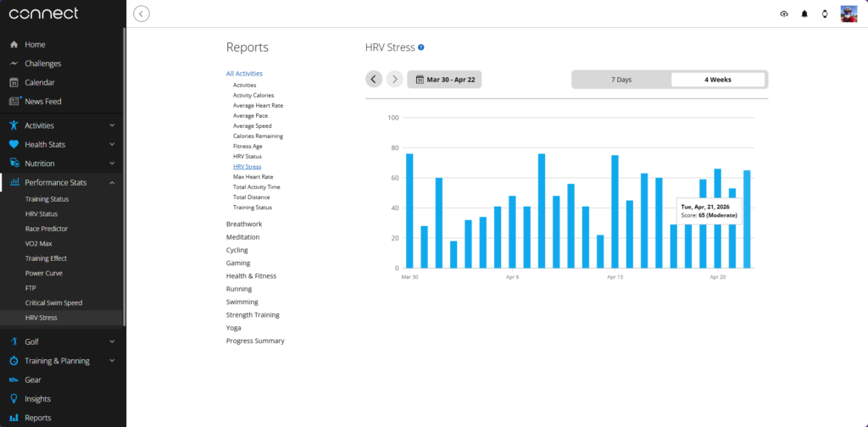The image size is (868, 427).
Task: Expand Swimming report category
Action: 242,302
